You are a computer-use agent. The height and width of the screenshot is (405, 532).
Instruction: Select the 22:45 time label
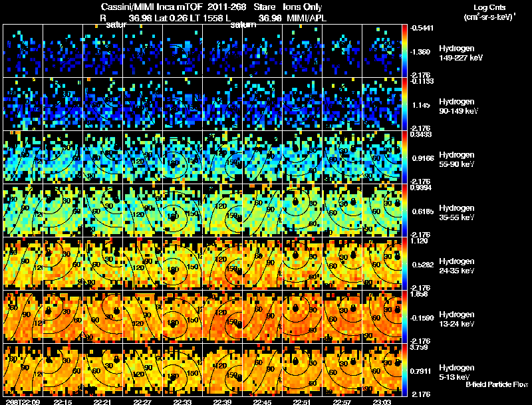(x=262, y=402)
